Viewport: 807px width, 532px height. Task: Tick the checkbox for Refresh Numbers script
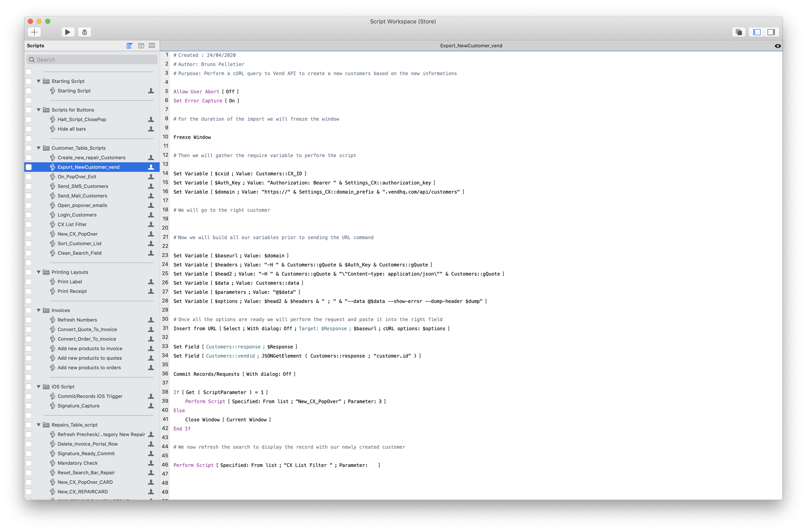coord(29,320)
